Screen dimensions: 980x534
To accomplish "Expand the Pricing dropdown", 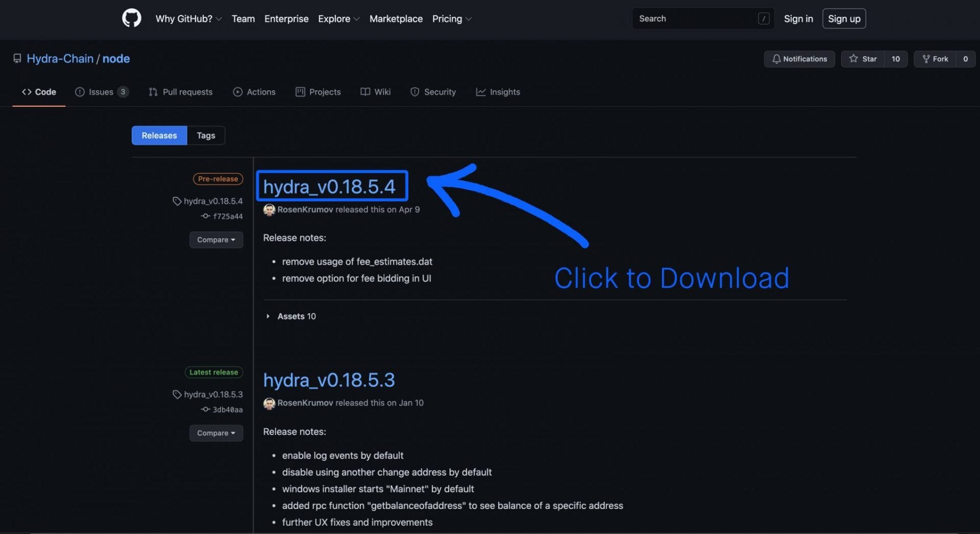I will click(452, 19).
